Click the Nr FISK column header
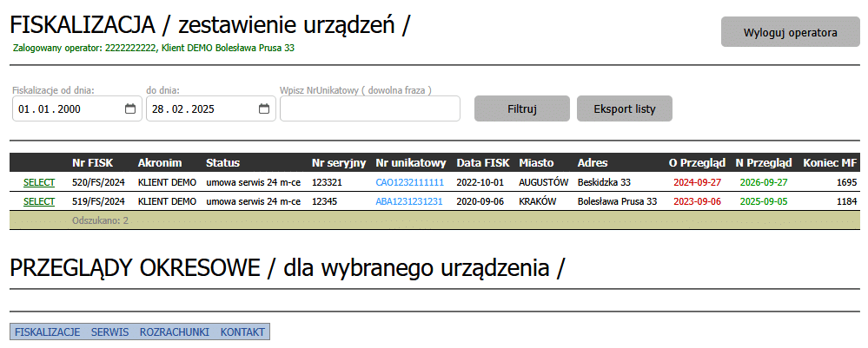 click(92, 162)
